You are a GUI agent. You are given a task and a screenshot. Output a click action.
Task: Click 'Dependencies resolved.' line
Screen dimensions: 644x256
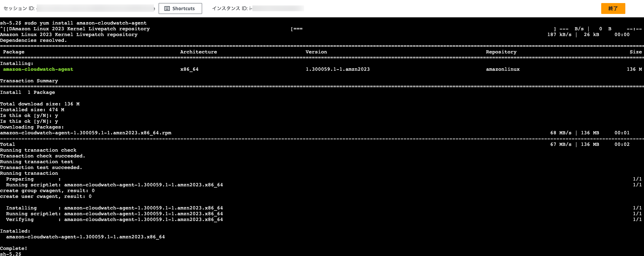point(34,40)
